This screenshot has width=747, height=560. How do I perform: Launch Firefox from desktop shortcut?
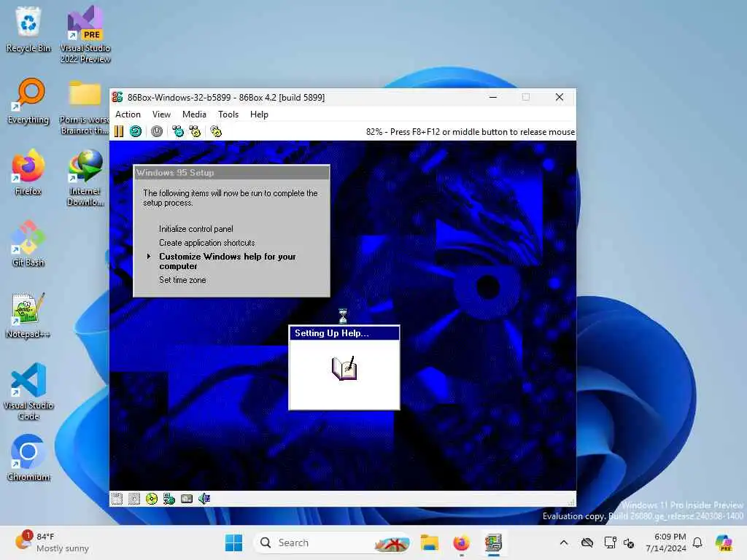28,172
